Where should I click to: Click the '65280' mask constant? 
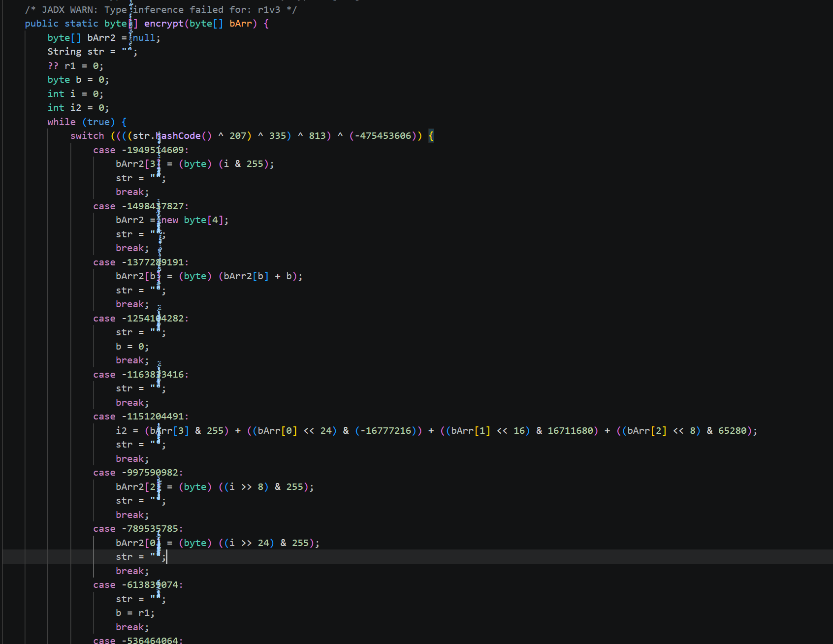(x=733, y=431)
